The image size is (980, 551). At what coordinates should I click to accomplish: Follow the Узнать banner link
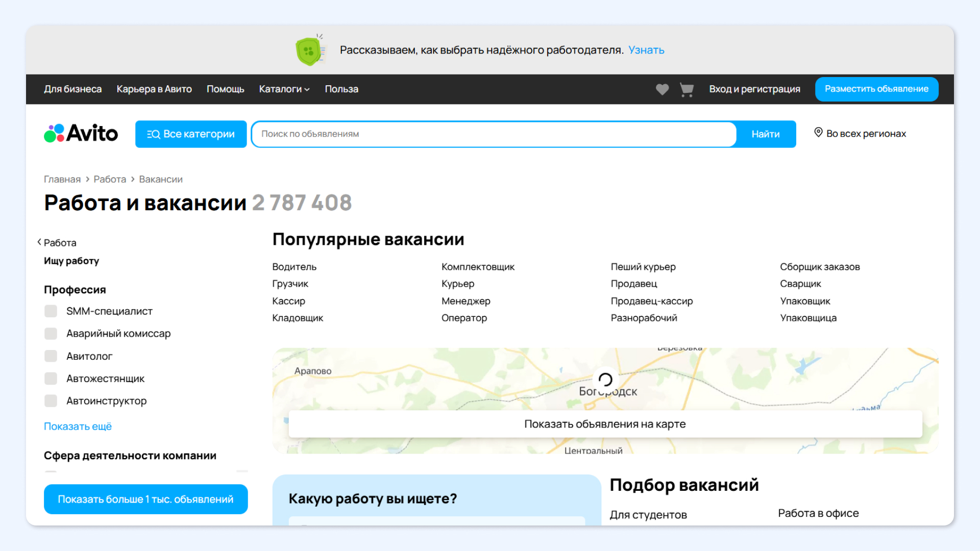click(646, 50)
